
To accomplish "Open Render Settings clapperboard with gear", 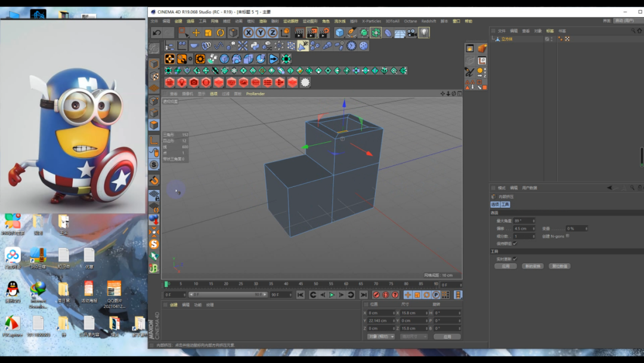I will [x=324, y=32].
